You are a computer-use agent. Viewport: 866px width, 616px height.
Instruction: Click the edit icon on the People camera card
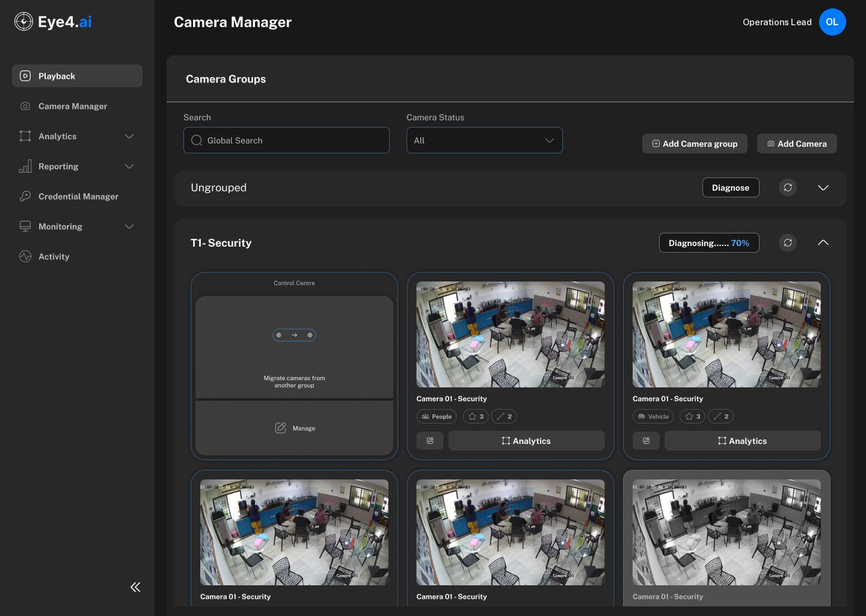click(x=430, y=441)
